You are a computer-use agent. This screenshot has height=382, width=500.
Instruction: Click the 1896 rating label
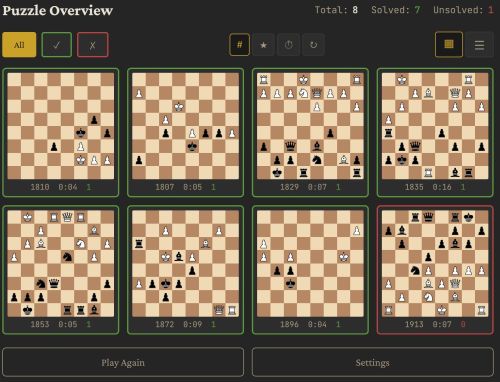point(289,324)
